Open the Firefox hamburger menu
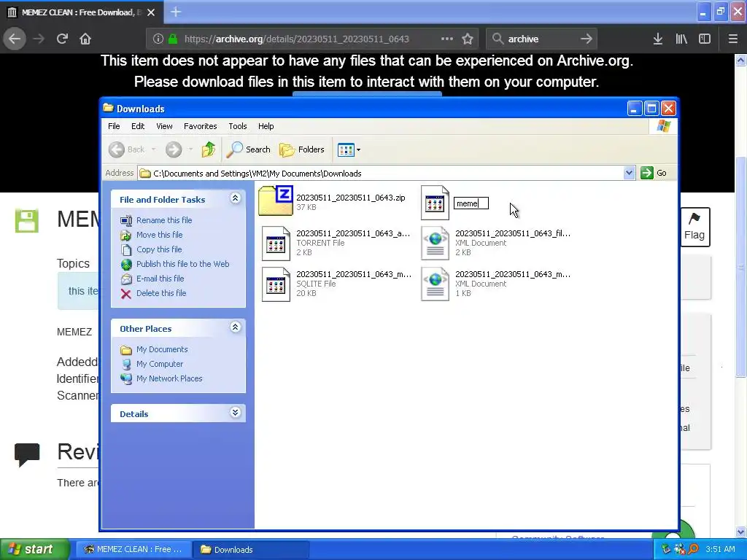The image size is (747, 560). point(732,39)
